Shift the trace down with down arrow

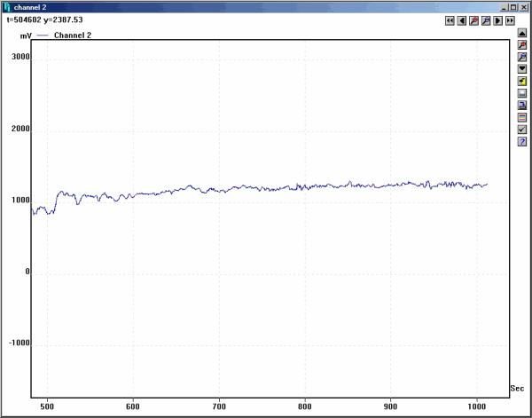point(522,68)
